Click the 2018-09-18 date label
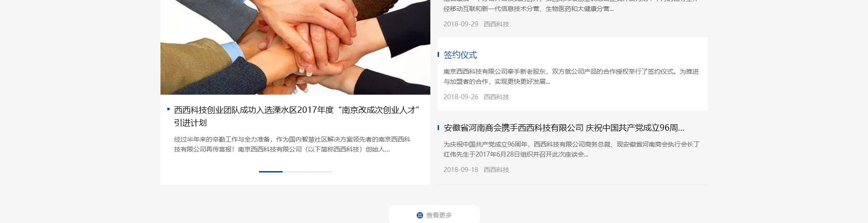Image resolution: width=868 pixels, height=223 pixels. pyautogui.click(x=461, y=170)
